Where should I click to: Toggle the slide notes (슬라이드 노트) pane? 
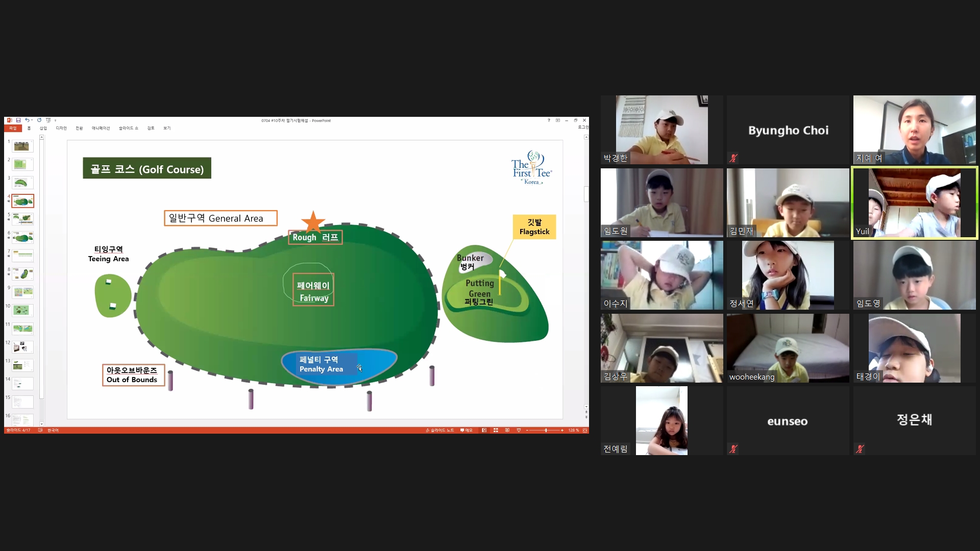[440, 430]
